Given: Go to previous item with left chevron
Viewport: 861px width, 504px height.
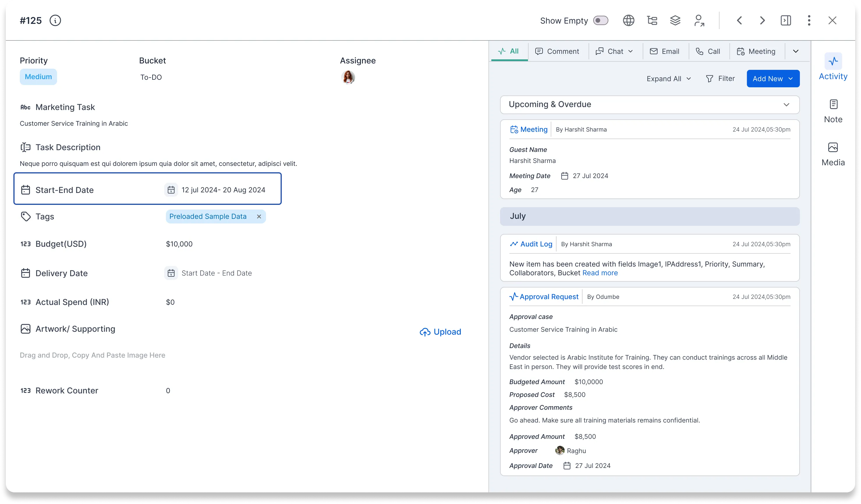Looking at the screenshot, I should (739, 20).
